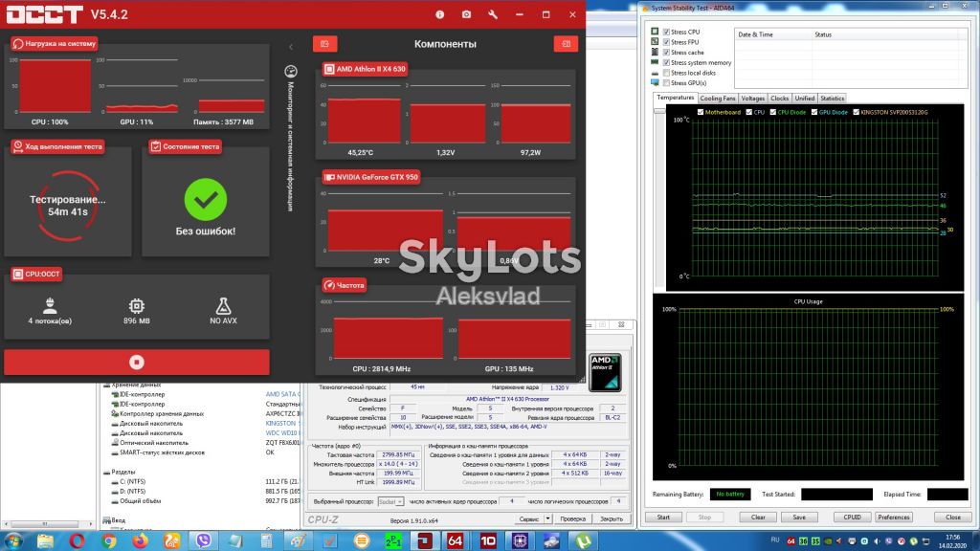Image resolution: width=980 pixels, height=551 pixels.
Task: Click left red button in Компоненты header
Action: [x=324, y=44]
